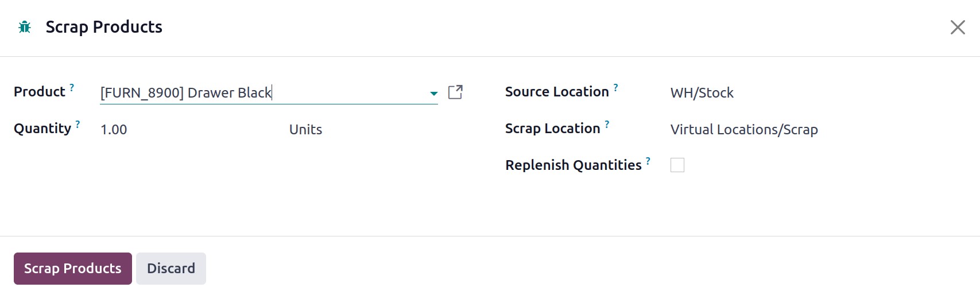Show help tooltip for Source Location
Screen dimensions: 980x295
click(x=615, y=87)
